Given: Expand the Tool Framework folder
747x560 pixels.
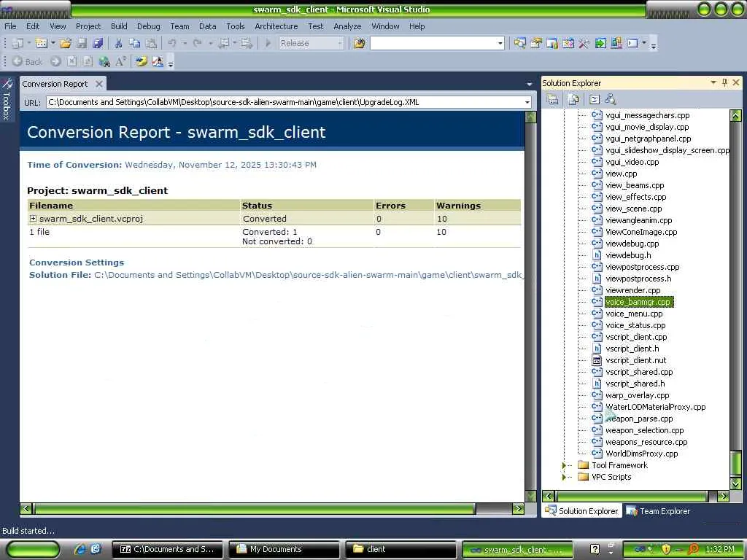Looking at the screenshot, I should (564, 465).
